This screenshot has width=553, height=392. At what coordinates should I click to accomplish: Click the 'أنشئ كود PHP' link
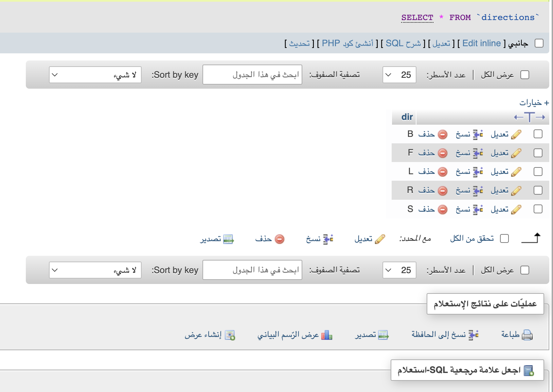347,43
